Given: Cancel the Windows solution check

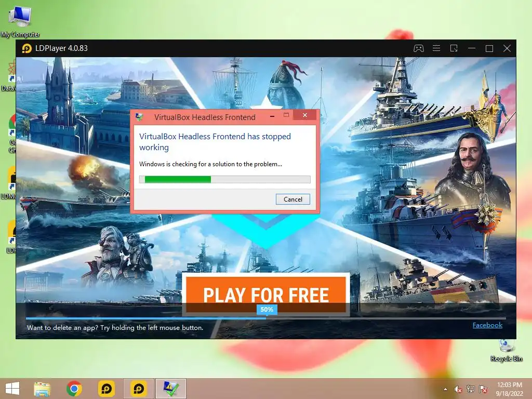Looking at the screenshot, I should [x=293, y=199].
